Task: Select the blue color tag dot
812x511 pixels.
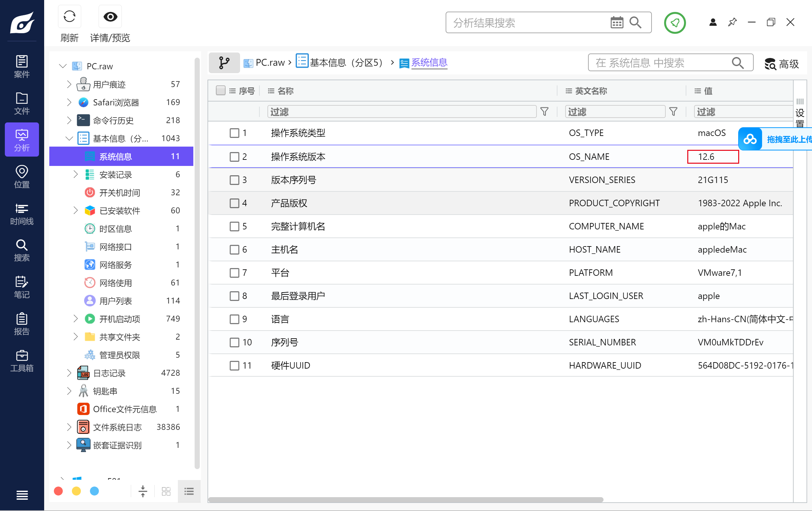Action: pyautogui.click(x=94, y=491)
